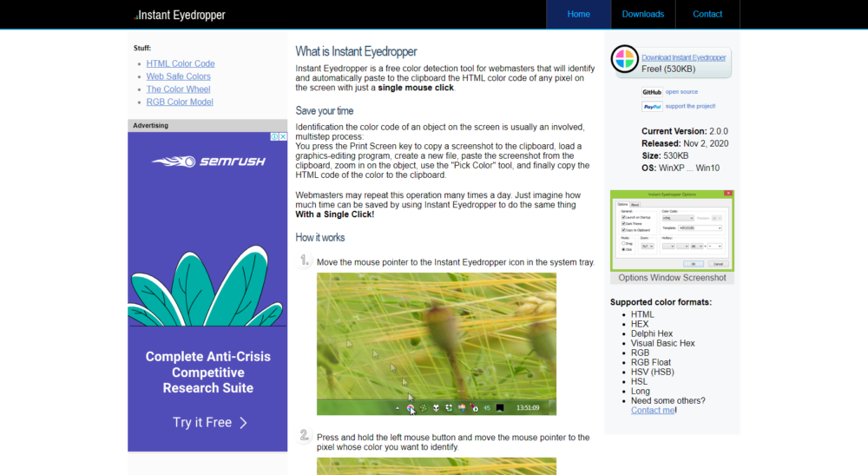The image size is (868, 475).
Task: Open The Color Wheel link
Action: (x=178, y=89)
